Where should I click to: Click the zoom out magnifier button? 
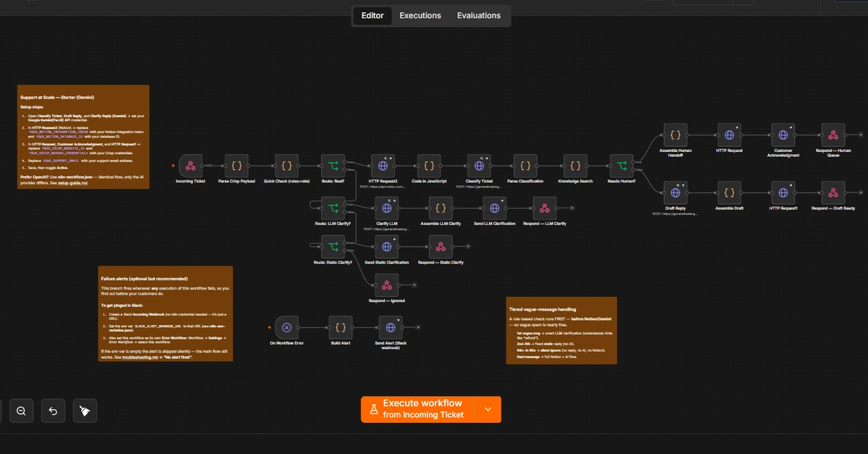(21, 411)
